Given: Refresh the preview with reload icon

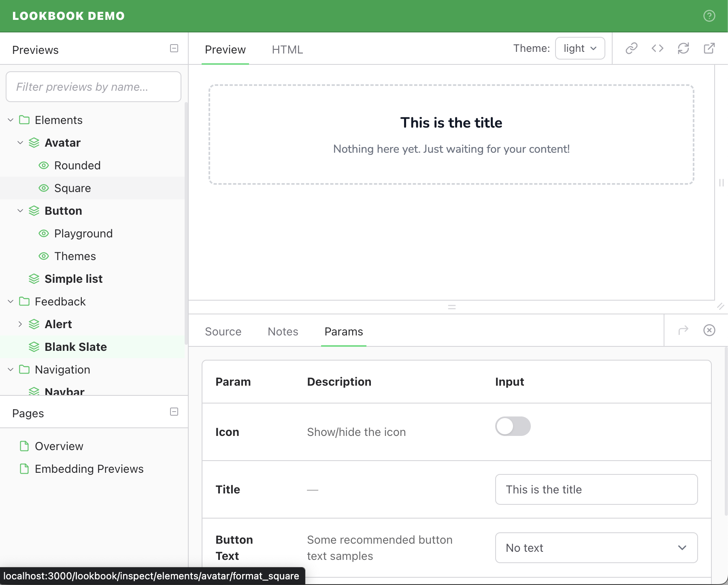Looking at the screenshot, I should click(x=683, y=48).
